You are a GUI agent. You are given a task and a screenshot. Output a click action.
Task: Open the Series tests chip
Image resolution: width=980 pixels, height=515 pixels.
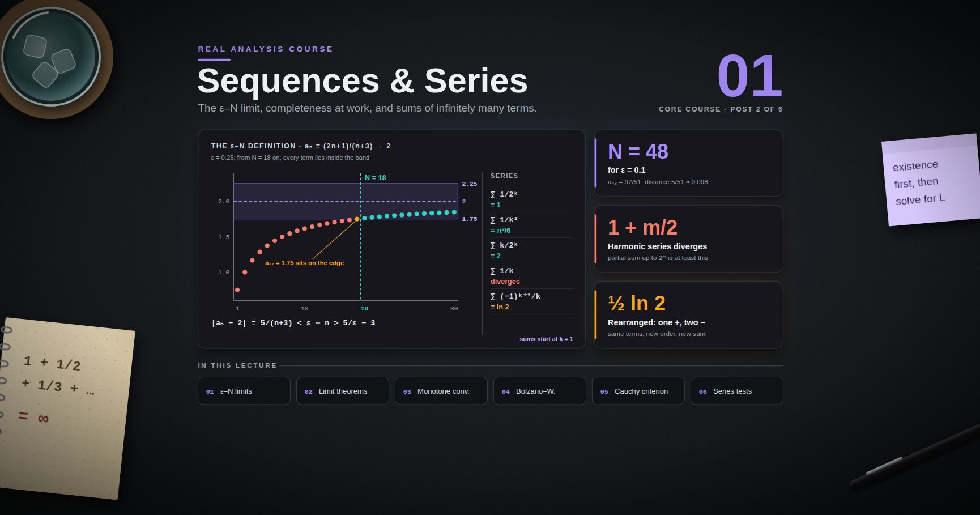(x=736, y=391)
